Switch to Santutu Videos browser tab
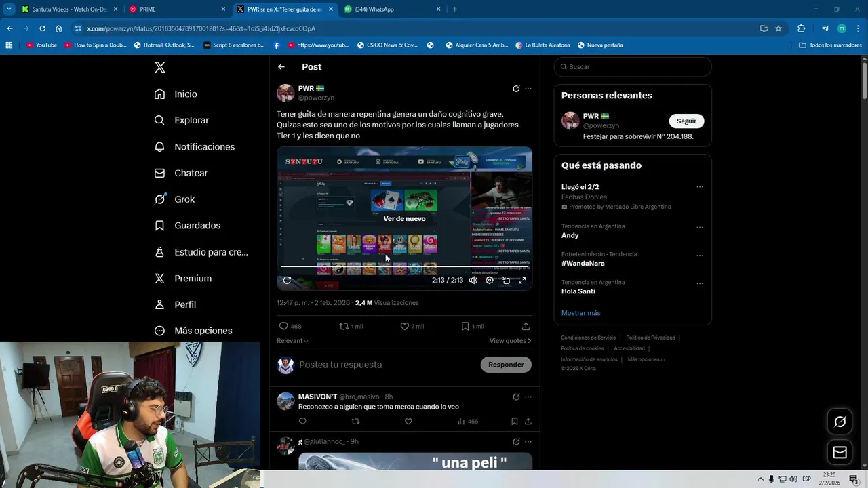The height and width of the screenshot is (488, 868). coord(69,9)
